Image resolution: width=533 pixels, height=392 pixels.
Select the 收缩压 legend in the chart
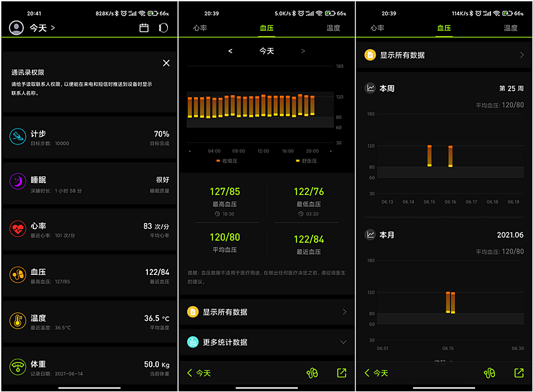[x=227, y=161]
